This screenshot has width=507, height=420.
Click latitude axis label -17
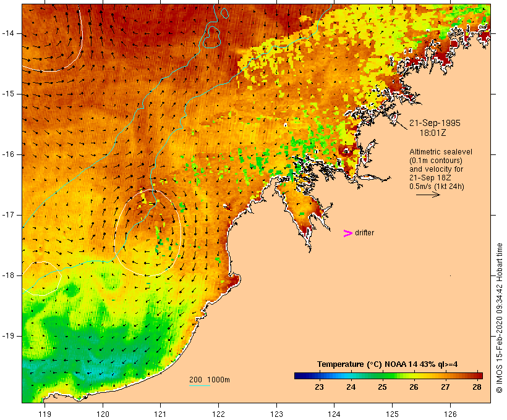coord(8,215)
